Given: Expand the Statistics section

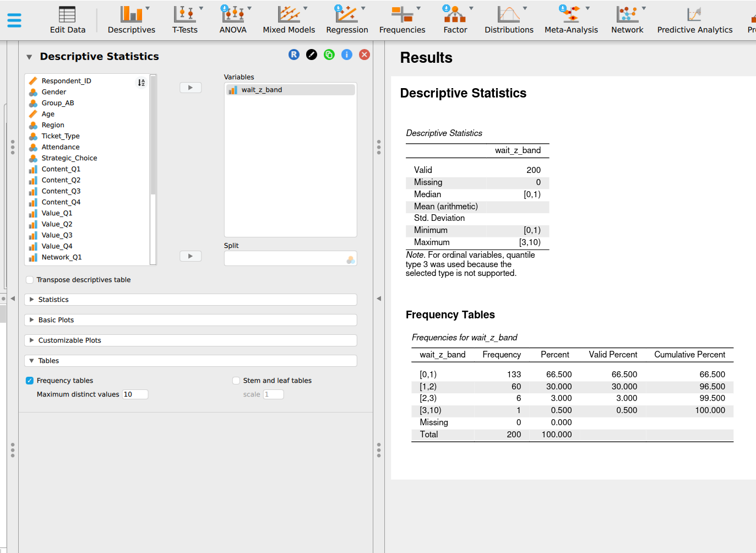Looking at the screenshot, I should point(191,300).
